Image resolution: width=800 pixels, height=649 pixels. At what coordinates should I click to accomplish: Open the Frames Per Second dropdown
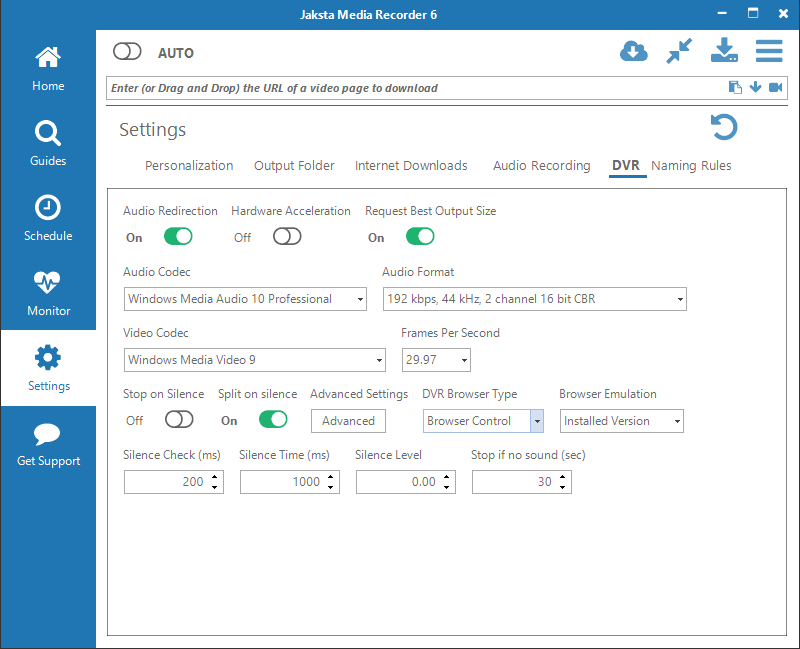[x=436, y=360]
